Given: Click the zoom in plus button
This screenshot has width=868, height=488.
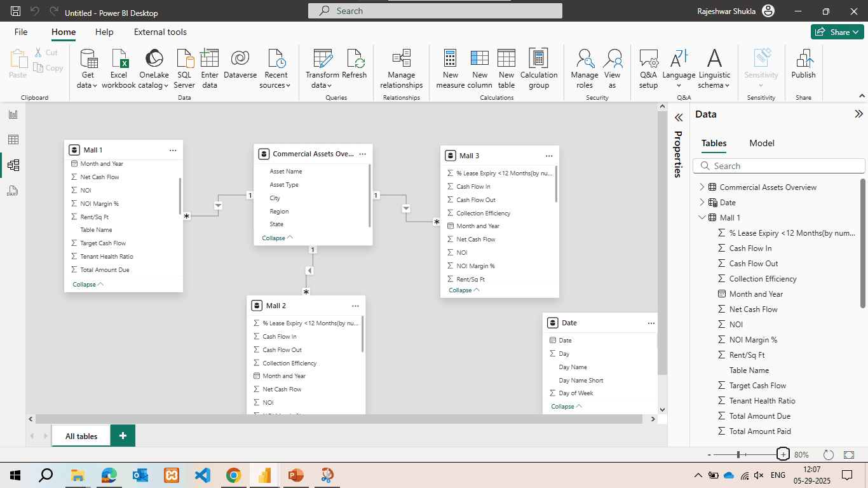Looking at the screenshot, I should (783, 454).
